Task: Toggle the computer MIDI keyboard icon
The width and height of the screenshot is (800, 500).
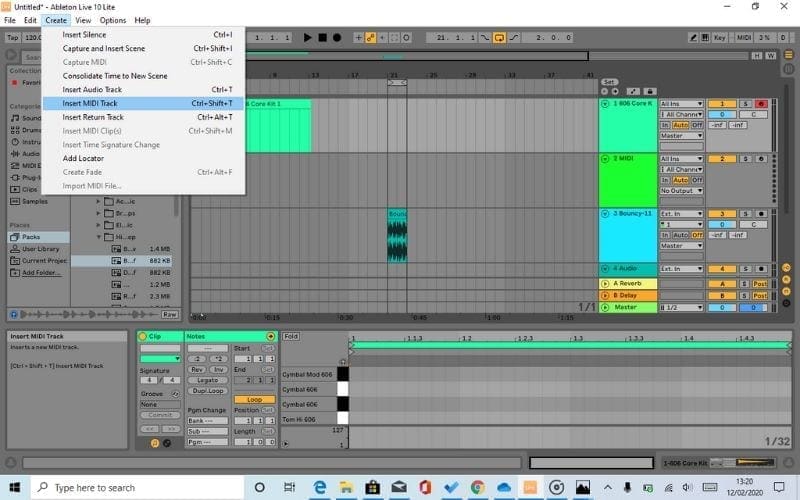Action: pyautogui.click(x=705, y=37)
